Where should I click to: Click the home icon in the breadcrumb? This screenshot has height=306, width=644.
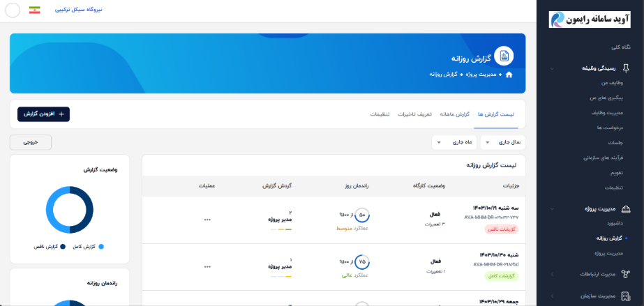[x=509, y=75]
